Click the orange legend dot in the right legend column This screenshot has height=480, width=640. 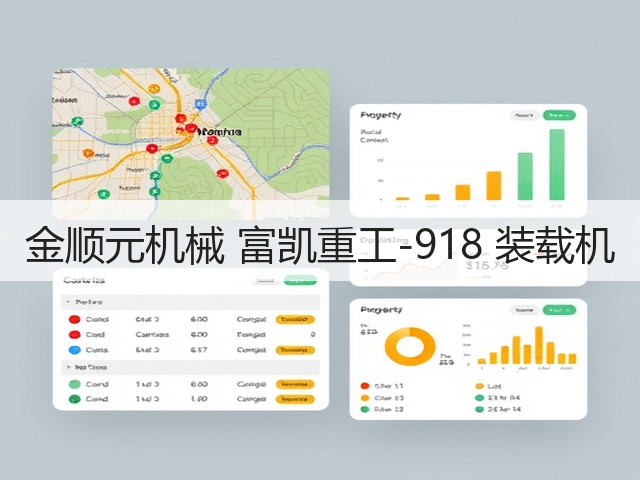pos(479,386)
